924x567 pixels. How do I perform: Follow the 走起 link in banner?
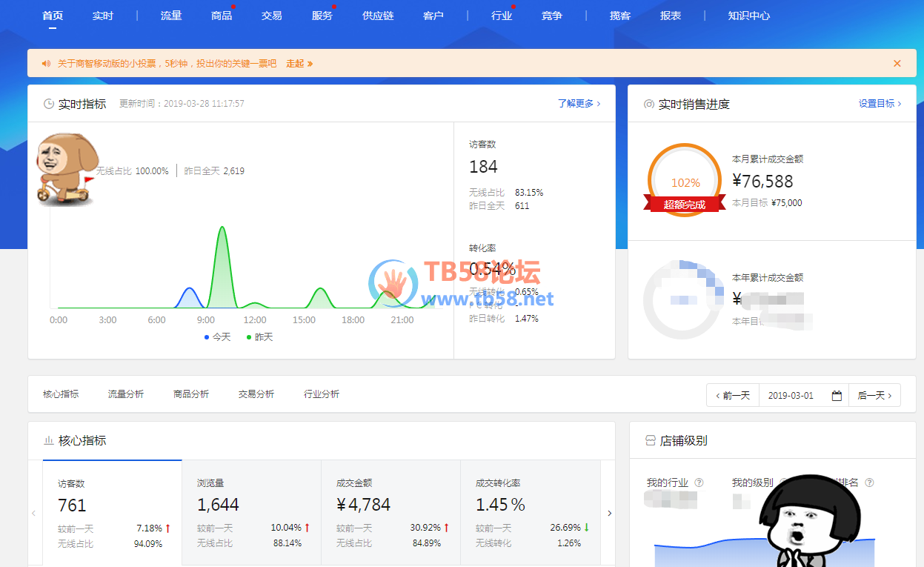[x=299, y=64]
